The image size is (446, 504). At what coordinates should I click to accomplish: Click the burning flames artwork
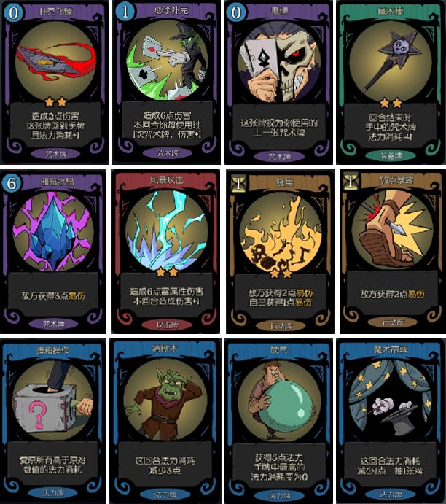pos(281,233)
